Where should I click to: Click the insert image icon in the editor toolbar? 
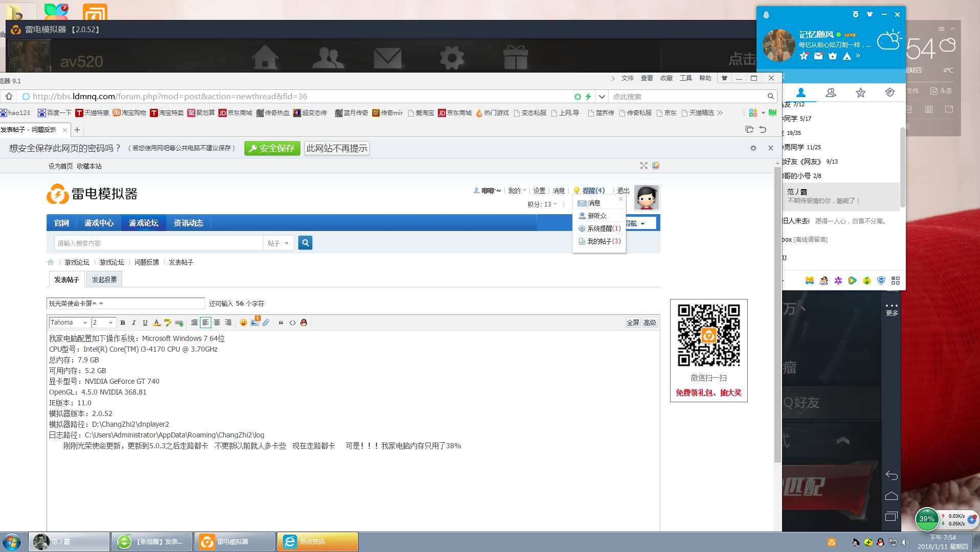point(255,323)
